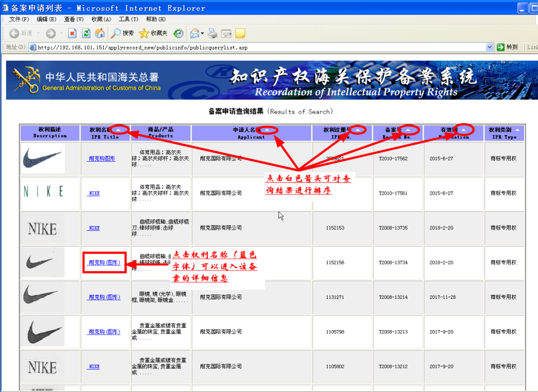This screenshot has width=538, height=392.
Task: Open the Mail button dropdown arrow
Action: [x=203, y=33]
